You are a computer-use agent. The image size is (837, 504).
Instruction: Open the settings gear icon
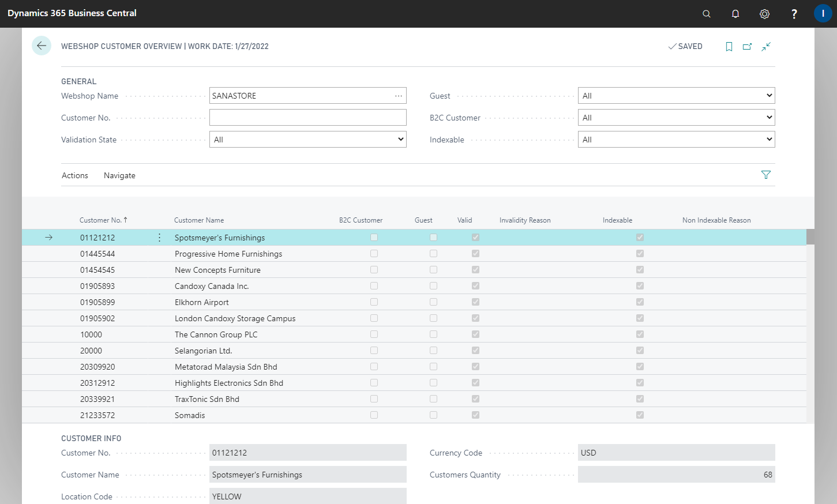764,14
